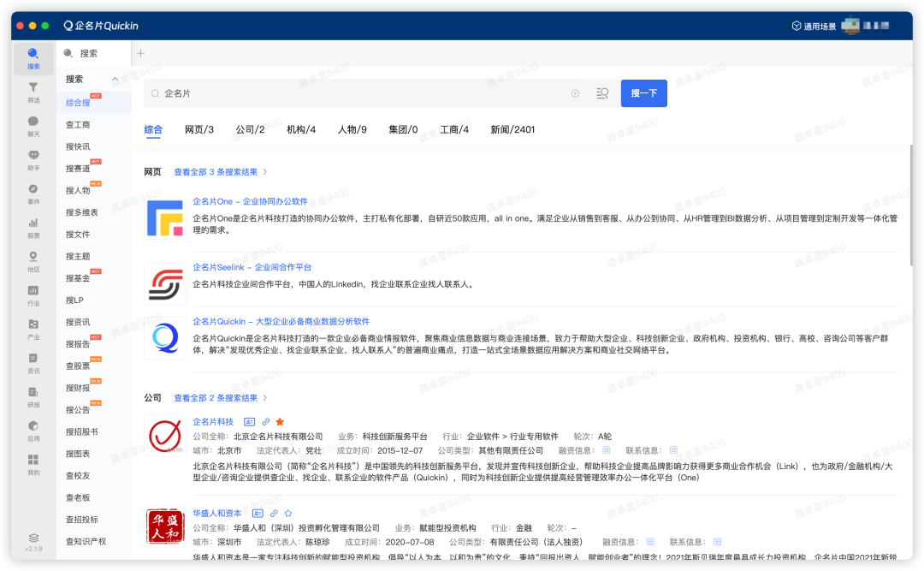924x571 pixels.
Task: Open the 通用场景 scenario selector
Action: [x=814, y=27]
